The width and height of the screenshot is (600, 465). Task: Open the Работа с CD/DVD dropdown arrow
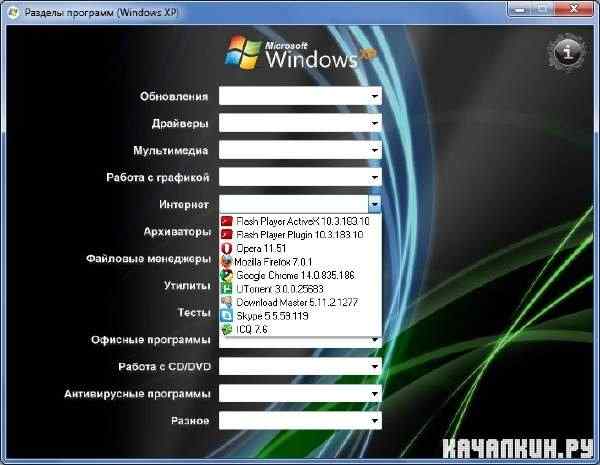point(375,367)
